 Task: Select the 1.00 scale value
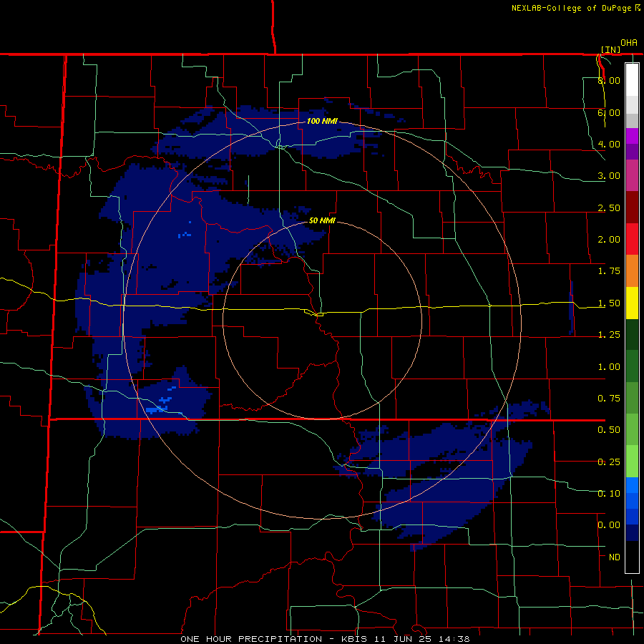pos(609,367)
